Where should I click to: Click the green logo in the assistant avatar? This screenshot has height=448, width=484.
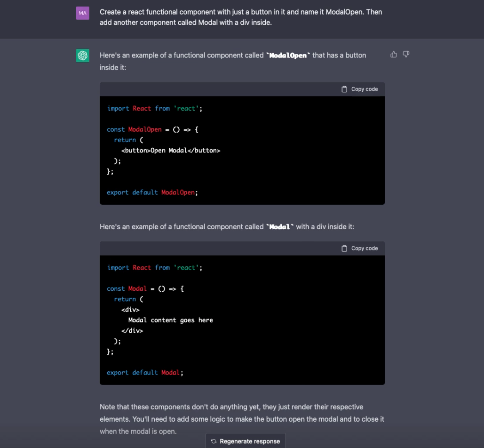click(x=82, y=55)
